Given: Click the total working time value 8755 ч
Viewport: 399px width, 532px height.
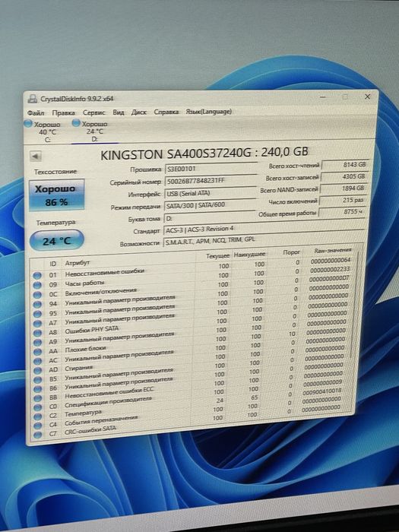Looking at the screenshot, I should [x=341, y=212].
